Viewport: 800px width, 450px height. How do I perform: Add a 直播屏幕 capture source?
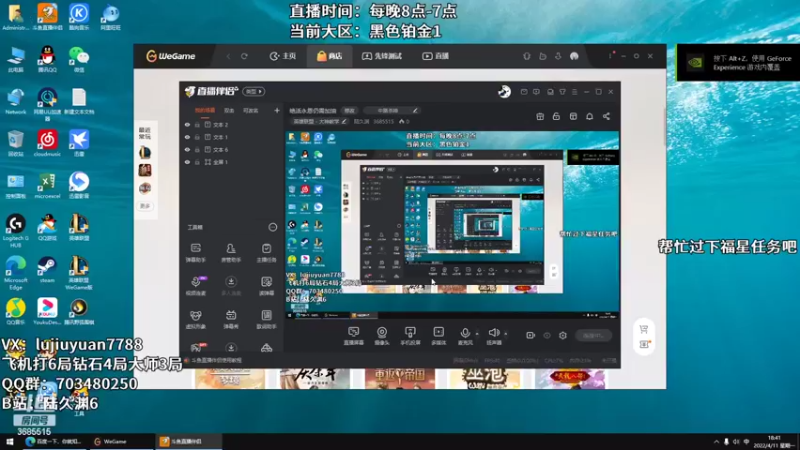(353, 336)
